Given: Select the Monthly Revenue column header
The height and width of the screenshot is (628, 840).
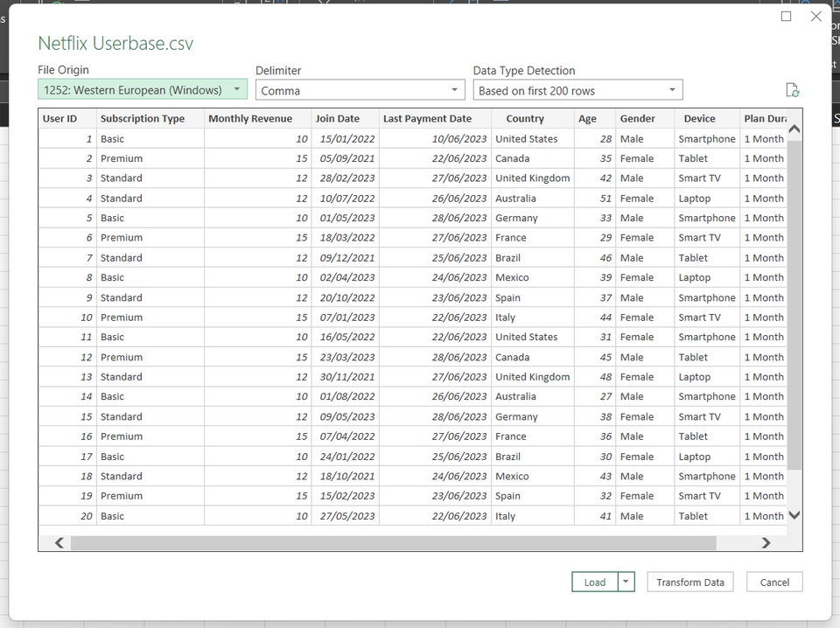Looking at the screenshot, I should [x=257, y=118].
